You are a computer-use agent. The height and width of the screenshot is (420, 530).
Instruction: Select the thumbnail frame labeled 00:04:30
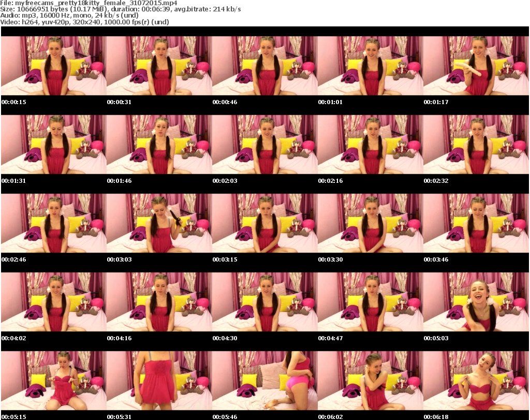[x=264, y=302]
